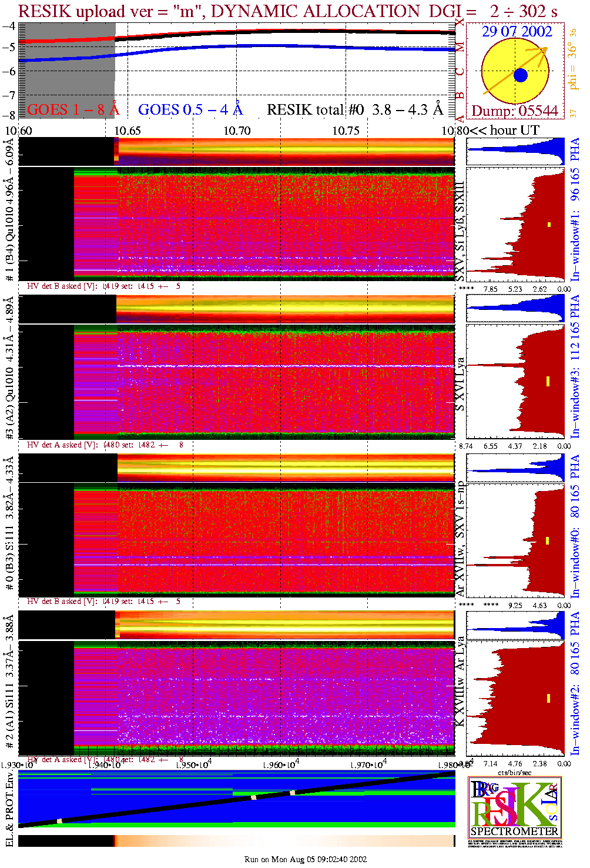Select the blue GOES 0.5 – 4 Å legend label

[190, 110]
